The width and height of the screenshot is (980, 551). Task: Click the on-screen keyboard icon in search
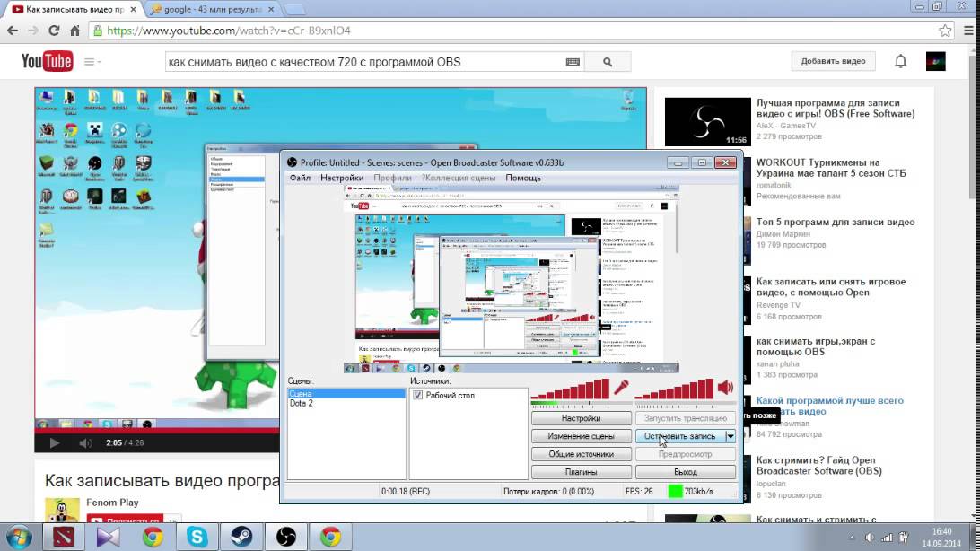click(x=573, y=62)
